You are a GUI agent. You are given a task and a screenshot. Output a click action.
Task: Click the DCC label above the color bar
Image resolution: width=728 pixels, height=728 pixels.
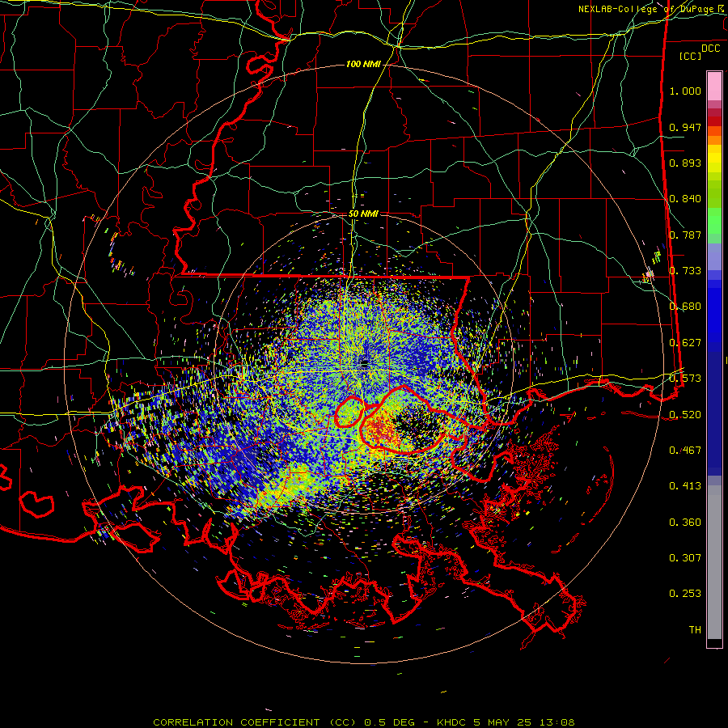710,49
